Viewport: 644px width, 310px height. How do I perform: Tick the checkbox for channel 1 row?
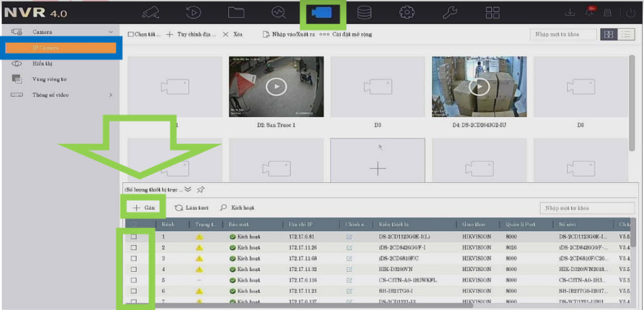coord(134,237)
